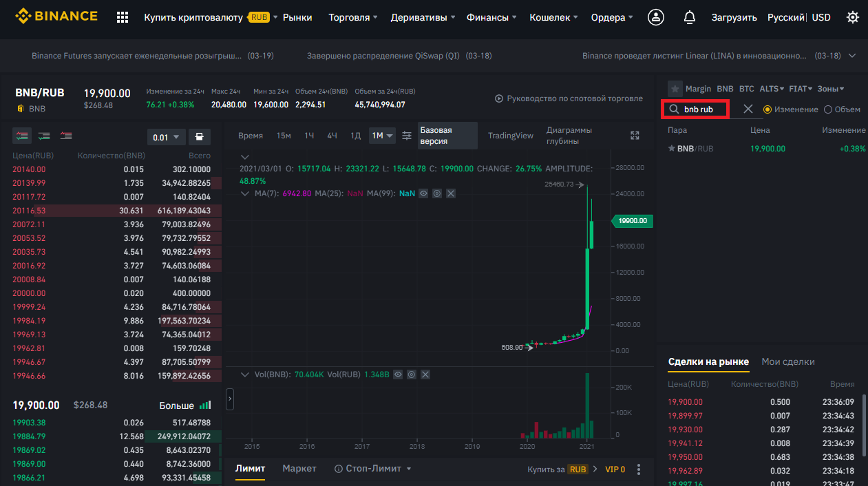Open the Торговля menu

[354, 17]
